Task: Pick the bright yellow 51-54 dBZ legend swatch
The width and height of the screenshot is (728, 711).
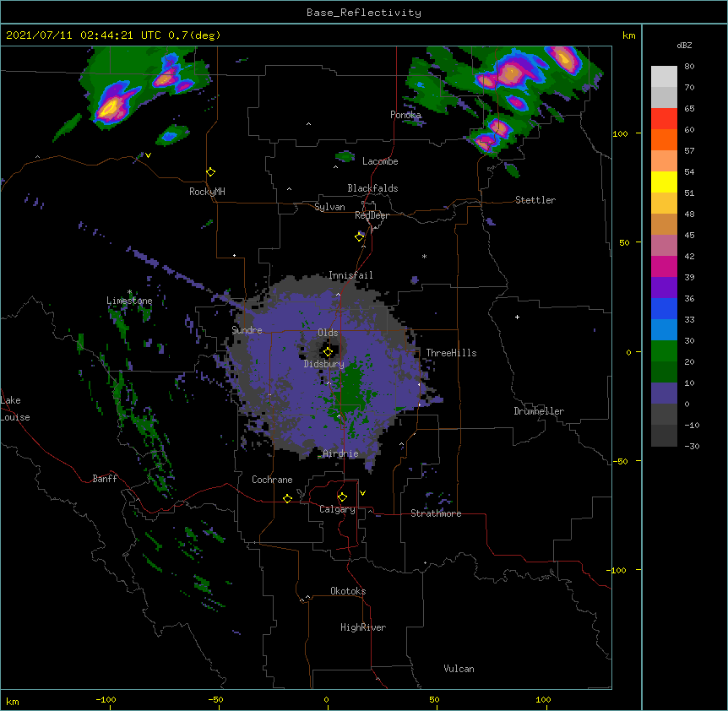Action: pos(664,182)
